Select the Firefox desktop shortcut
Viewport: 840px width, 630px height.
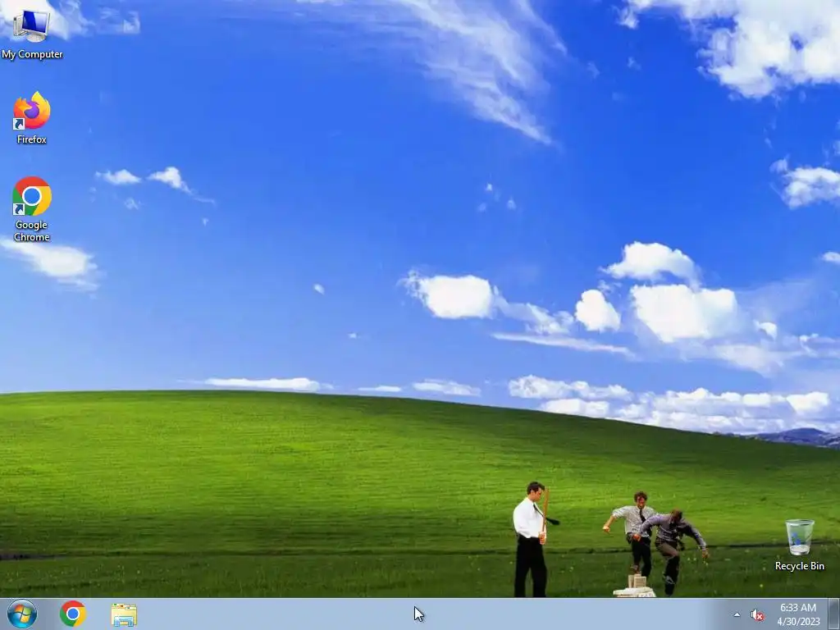tap(32, 117)
